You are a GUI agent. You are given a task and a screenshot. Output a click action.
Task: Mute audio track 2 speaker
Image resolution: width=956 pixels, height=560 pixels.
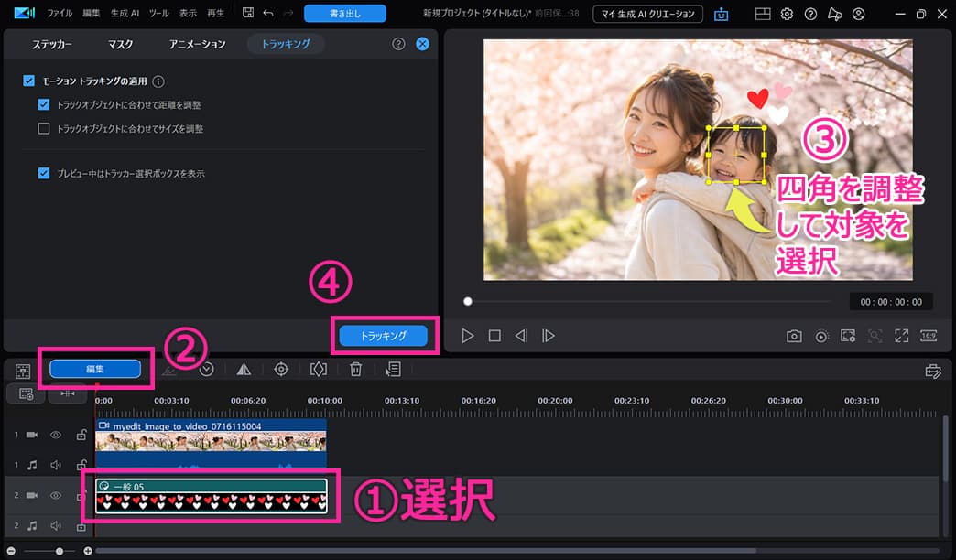(x=56, y=525)
